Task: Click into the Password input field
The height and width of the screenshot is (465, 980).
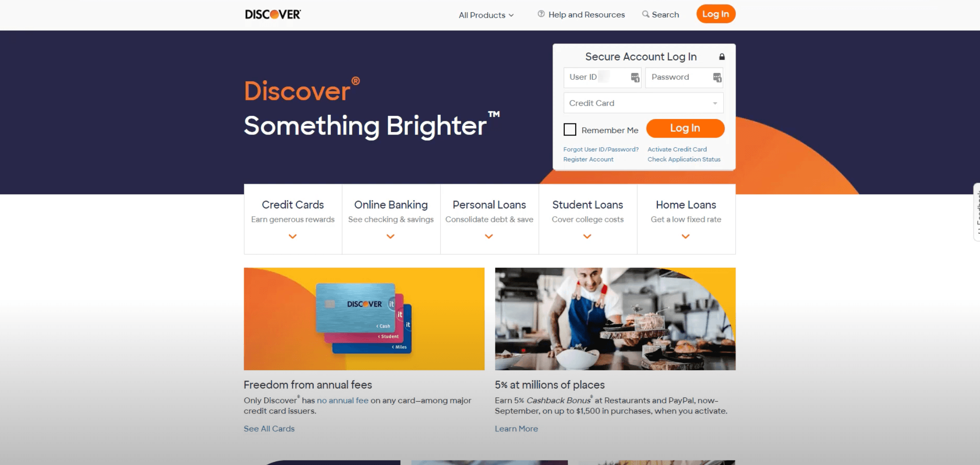Action: (684, 77)
